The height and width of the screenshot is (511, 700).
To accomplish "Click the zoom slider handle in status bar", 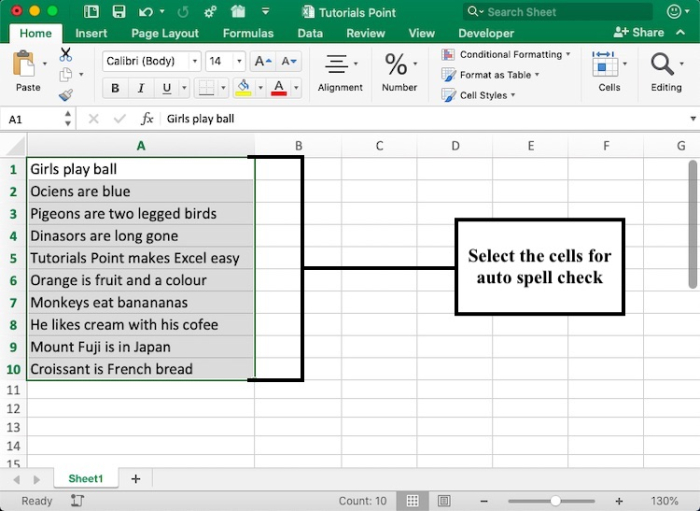I will tap(555, 500).
